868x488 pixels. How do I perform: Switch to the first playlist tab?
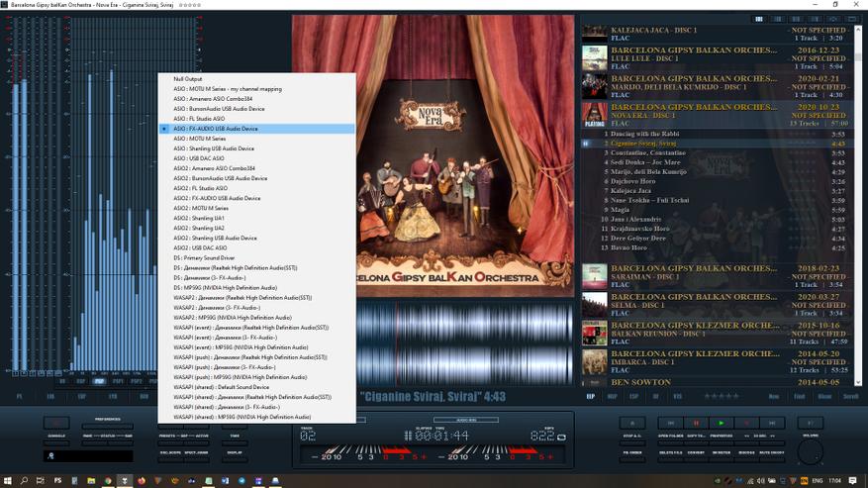point(590,397)
